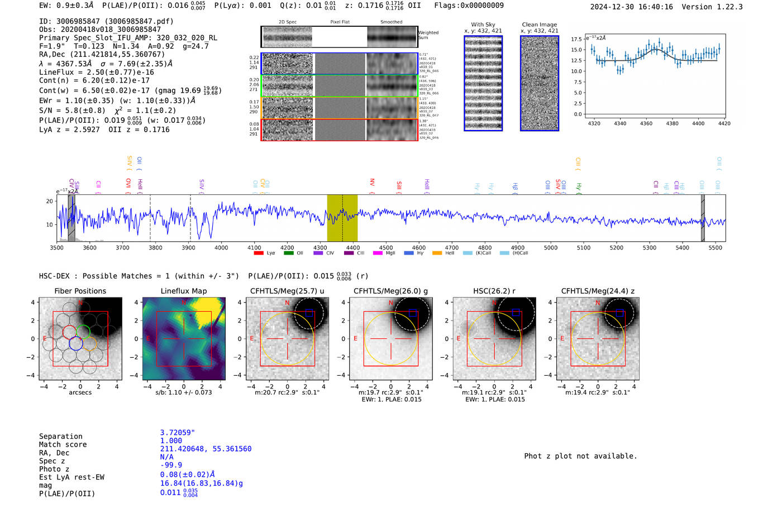Screen dimensions: 782x532
Task: Click the Photo z value -99.9
Action: [x=171, y=465]
